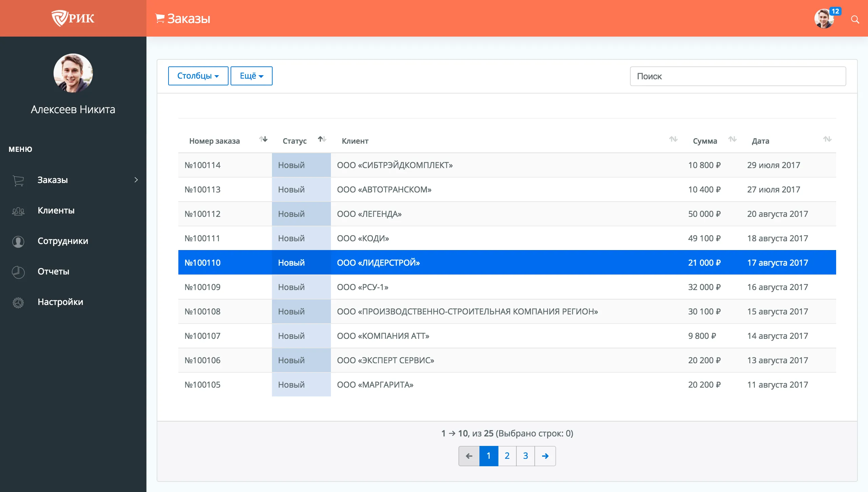
Task: Open user avatar with 12 notifications badge
Action: (x=825, y=19)
